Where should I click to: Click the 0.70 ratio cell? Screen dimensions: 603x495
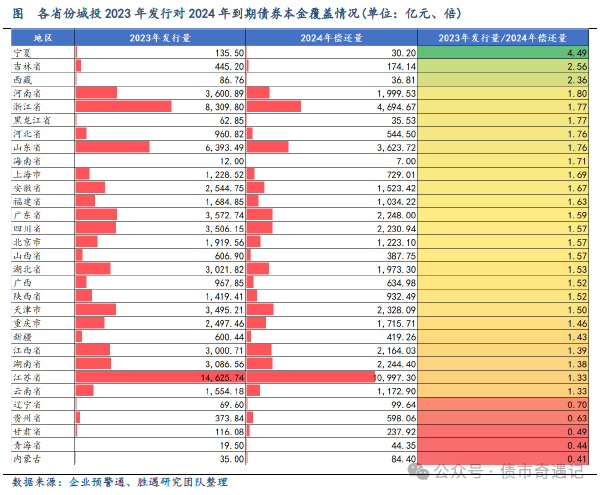[503, 405]
